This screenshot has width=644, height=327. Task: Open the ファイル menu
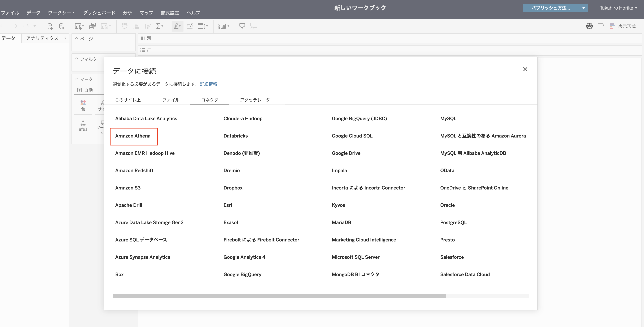[10, 13]
